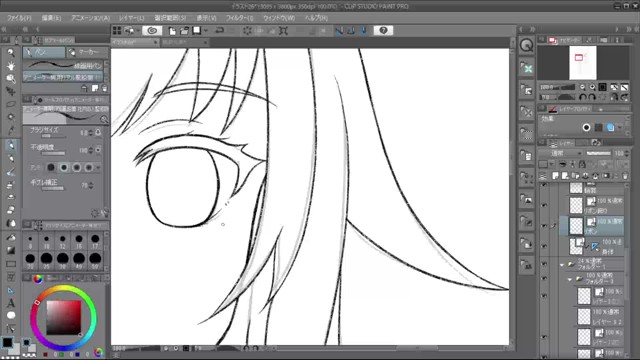Select the Text tool

11,303
